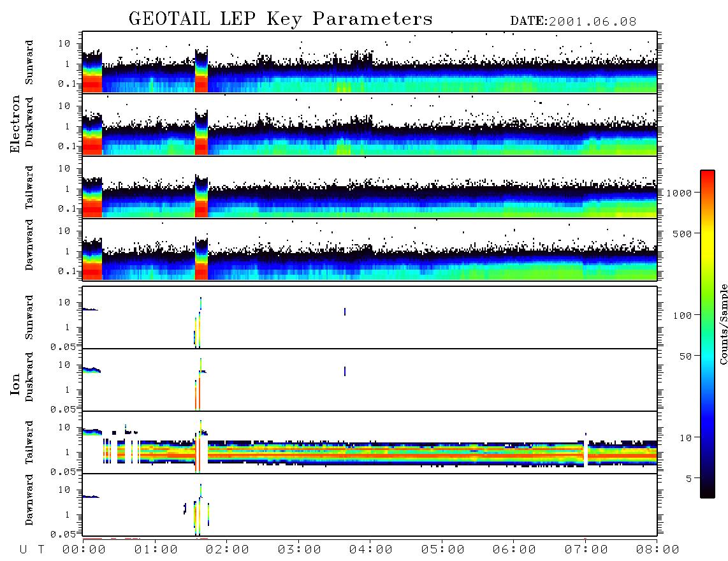Click the Ion Dawnward spectrogram panel

point(370,505)
